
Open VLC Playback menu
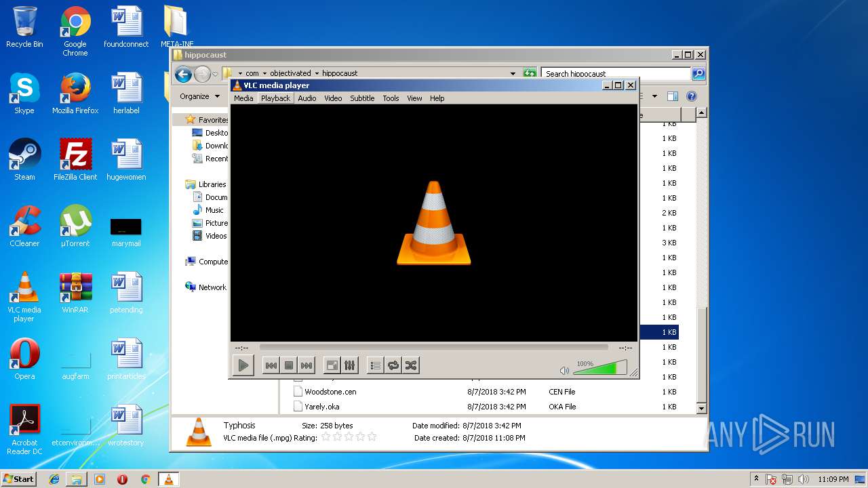(x=275, y=98)
